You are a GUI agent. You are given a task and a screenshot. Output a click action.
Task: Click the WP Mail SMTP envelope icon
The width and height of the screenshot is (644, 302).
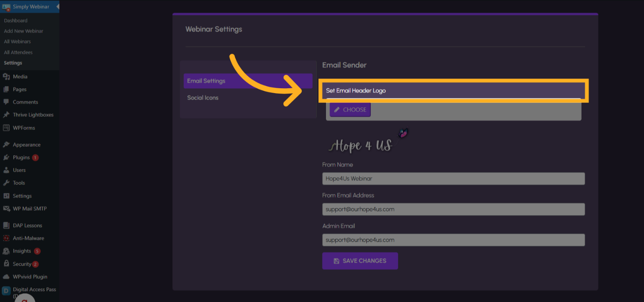click(6, 208)
